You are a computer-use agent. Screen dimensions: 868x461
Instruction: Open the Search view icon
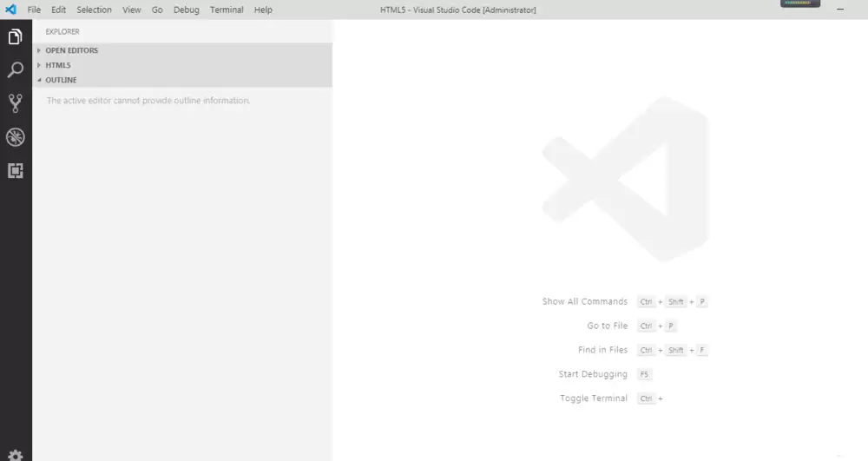click(15, 70)
